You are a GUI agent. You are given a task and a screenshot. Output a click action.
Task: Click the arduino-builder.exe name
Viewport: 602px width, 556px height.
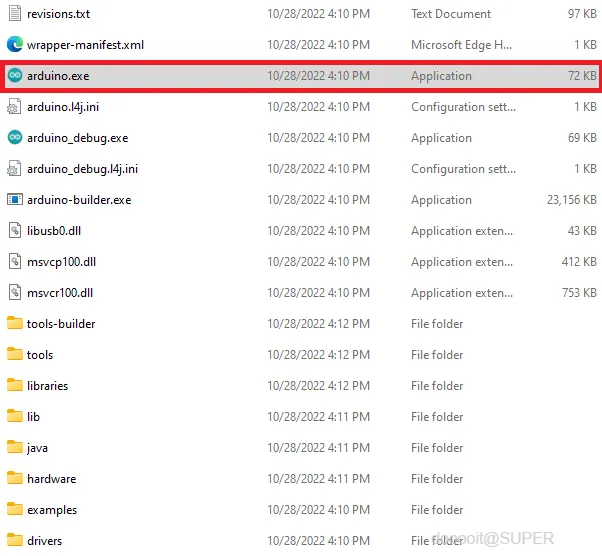[79, 200]
